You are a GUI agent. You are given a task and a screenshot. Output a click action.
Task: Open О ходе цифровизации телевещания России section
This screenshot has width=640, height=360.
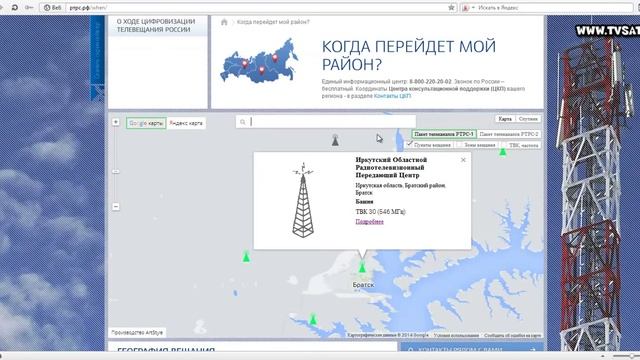click(156, 25)
